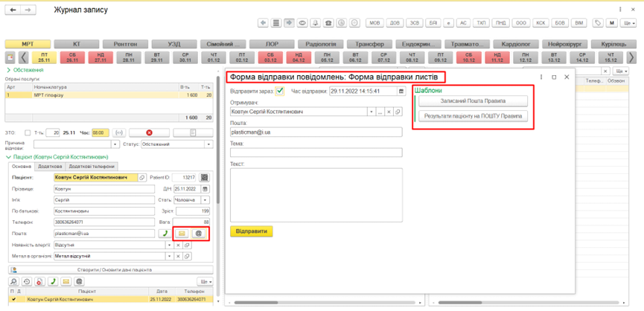The height and width of the screenshot is (311, 644).
Task: Click the red cancel cross button
Action: pyautogui.click(x=149, y=133)
